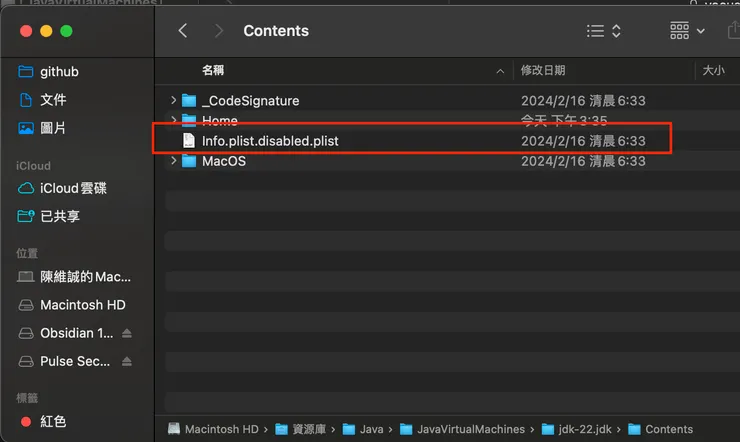Eject the Obsidian disk
This screenshot has width=740, height=442.
click(127, 333)
